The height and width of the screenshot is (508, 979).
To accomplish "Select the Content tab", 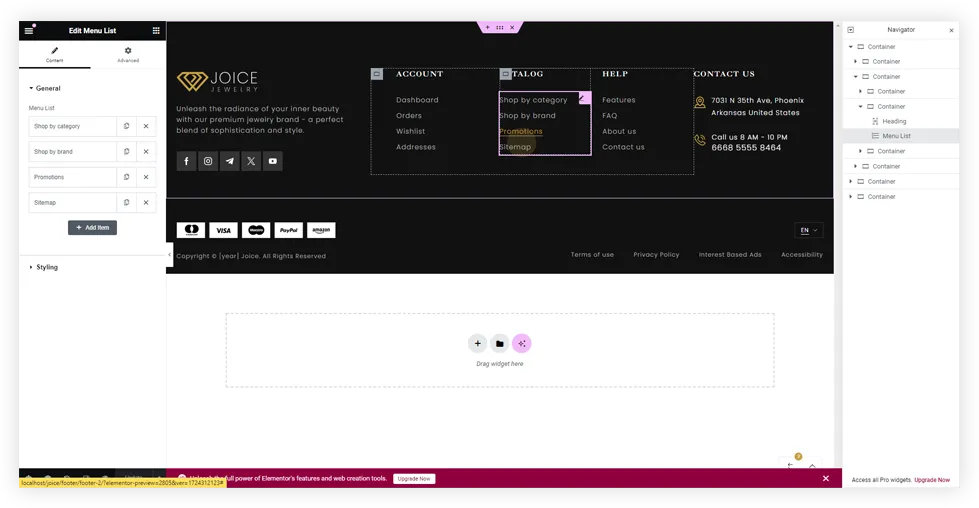I will coord(55,54).
